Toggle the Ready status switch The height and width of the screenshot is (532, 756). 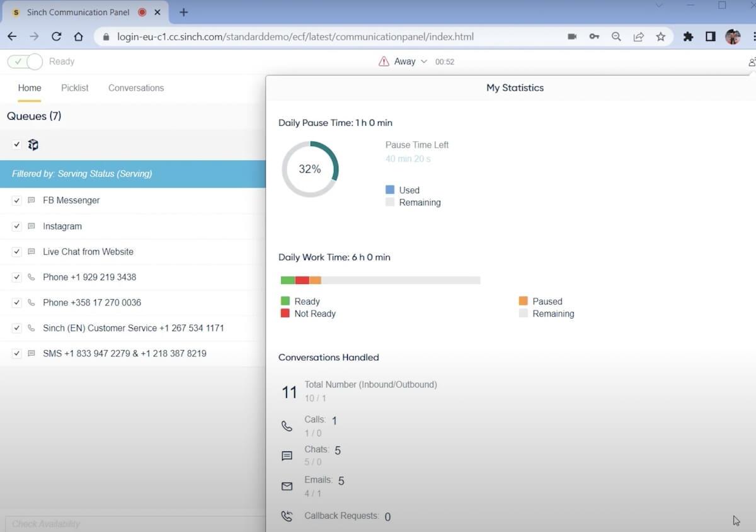pos(25,62)
